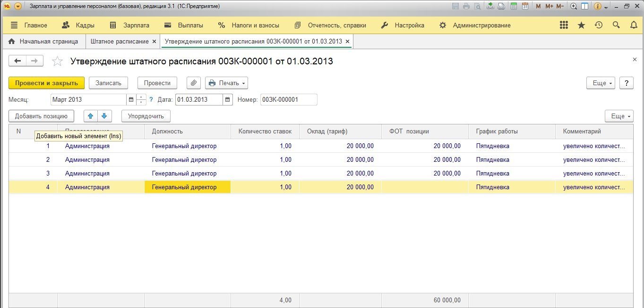Open search magnifier in top panel
Image resolution: width=644 pixels, height=308 pixels.
click(x=616, y=25)
